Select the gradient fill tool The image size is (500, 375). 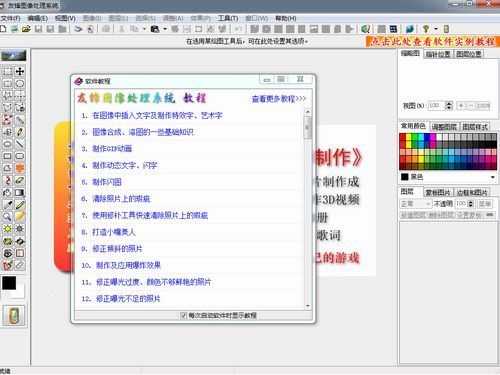20,193
